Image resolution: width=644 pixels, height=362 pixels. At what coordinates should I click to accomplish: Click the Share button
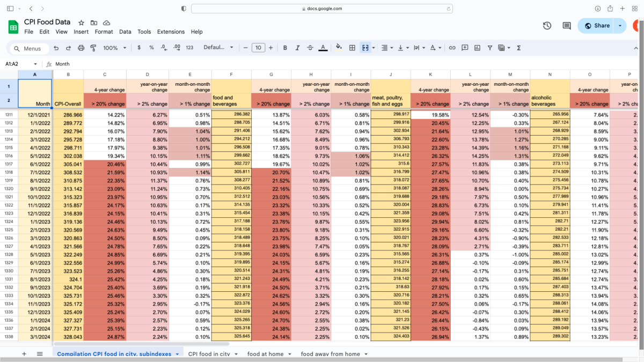(596, 26)
